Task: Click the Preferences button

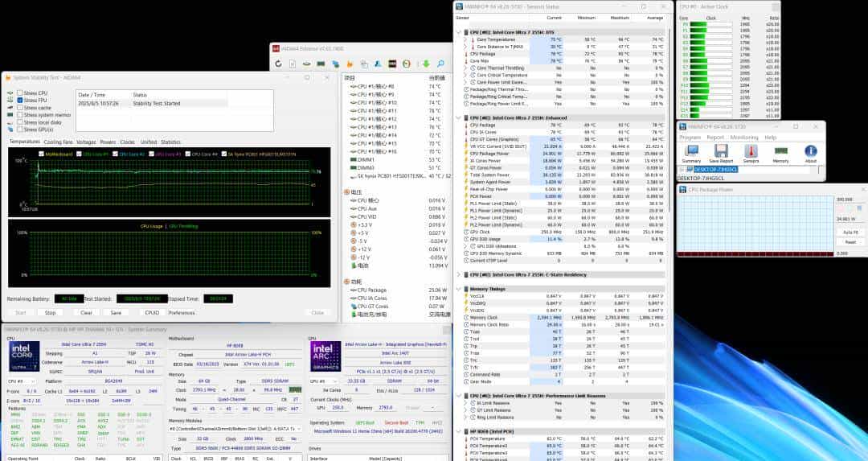Action: click(x=182, y=313)
